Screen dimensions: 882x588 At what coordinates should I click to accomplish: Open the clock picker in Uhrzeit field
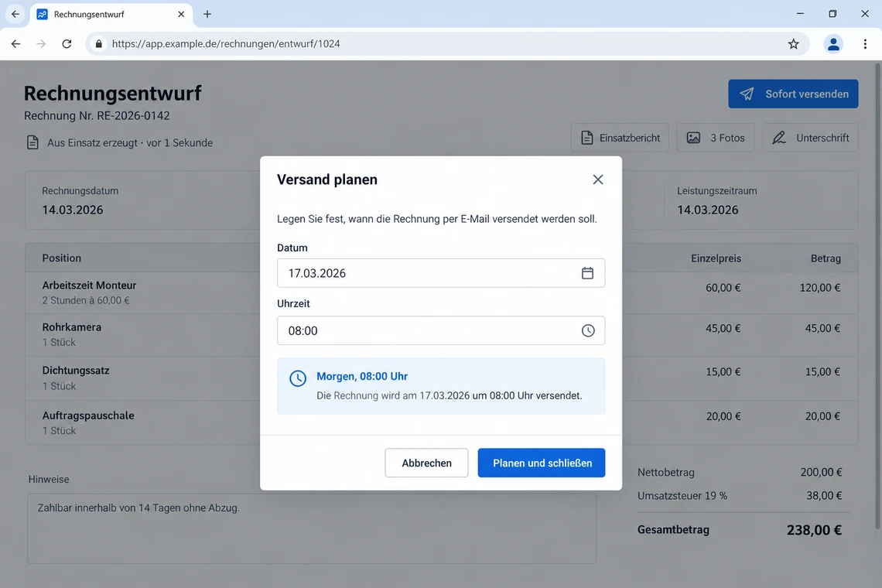588,330
